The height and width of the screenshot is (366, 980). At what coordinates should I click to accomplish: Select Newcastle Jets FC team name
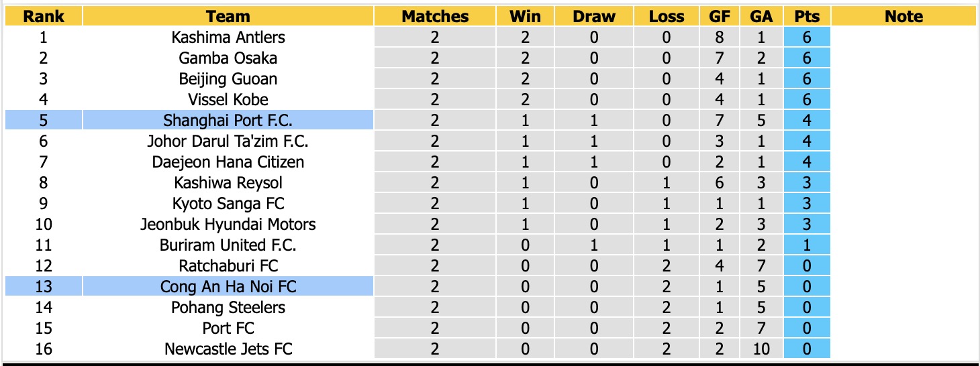pyautogui.click(x=228, y=349)
